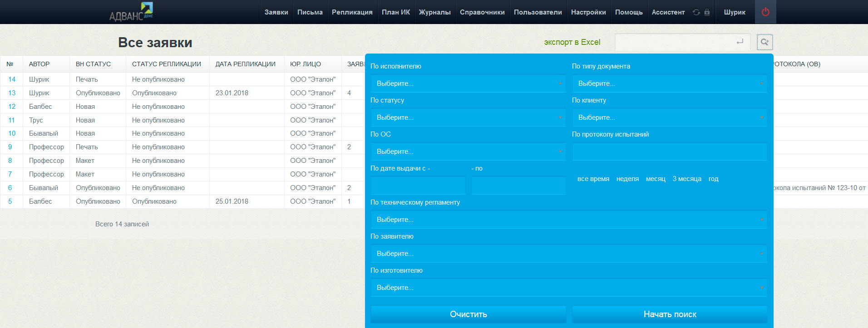The image size is (868, 328).
Task: Toggle the advanced search magnifier icon
Action: 764,42
